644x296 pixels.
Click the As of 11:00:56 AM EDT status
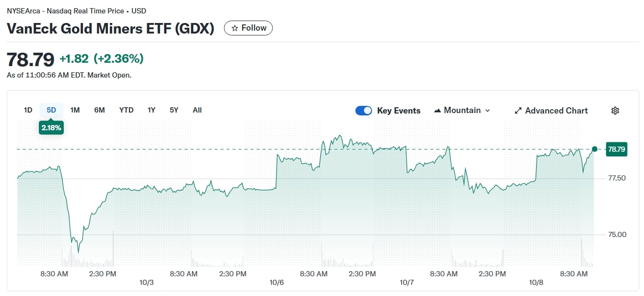click(69, 75)
